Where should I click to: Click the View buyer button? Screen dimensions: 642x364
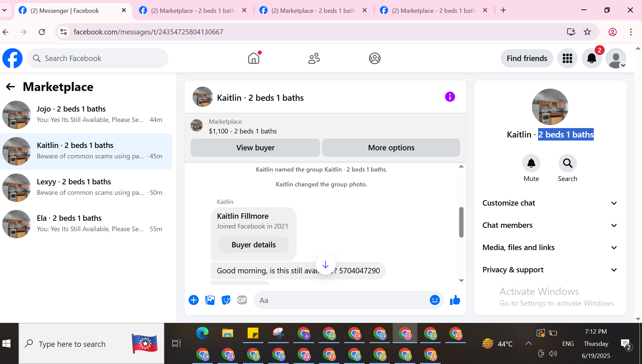(255, 148)
